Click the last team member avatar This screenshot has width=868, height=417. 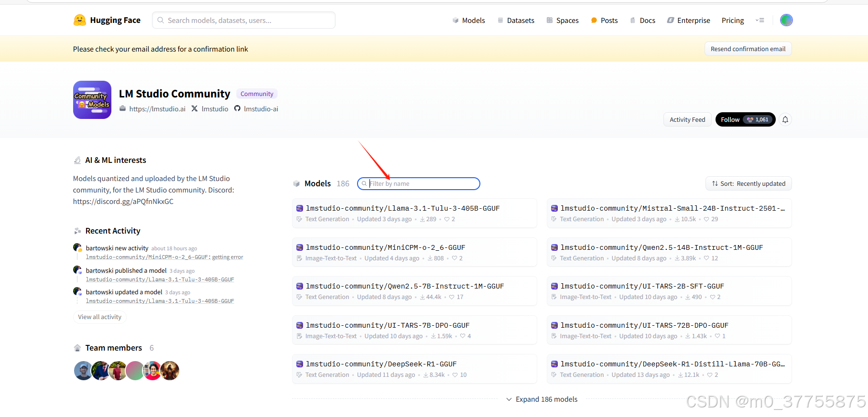(170, 371)
